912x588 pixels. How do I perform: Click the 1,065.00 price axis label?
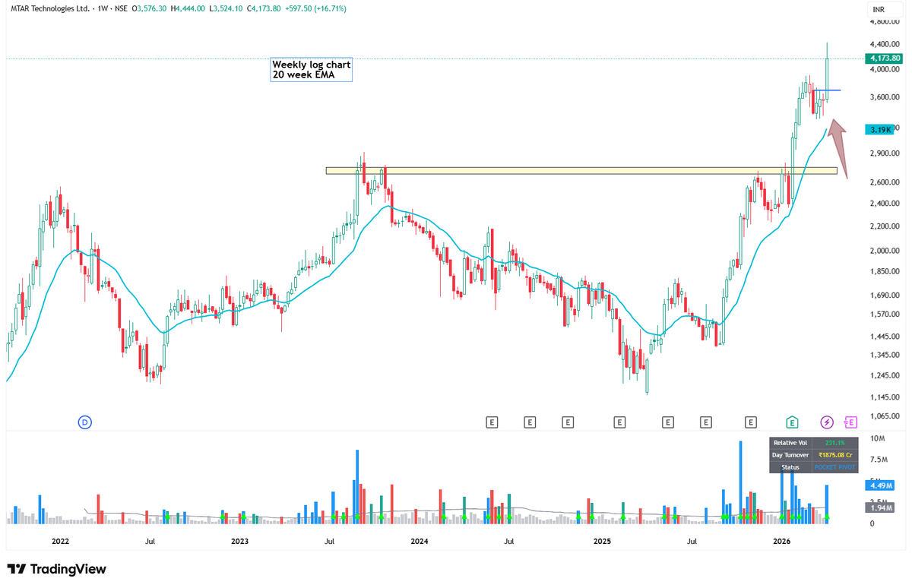pos(885,416)
